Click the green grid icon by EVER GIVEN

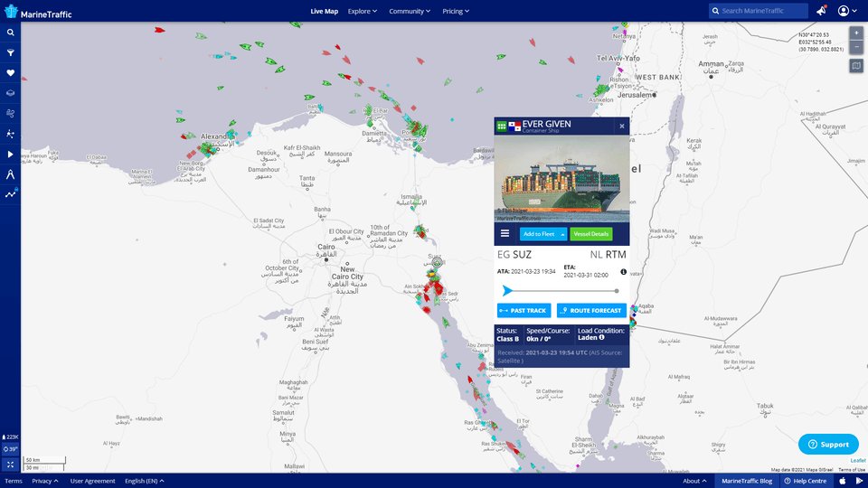[502, 127]
